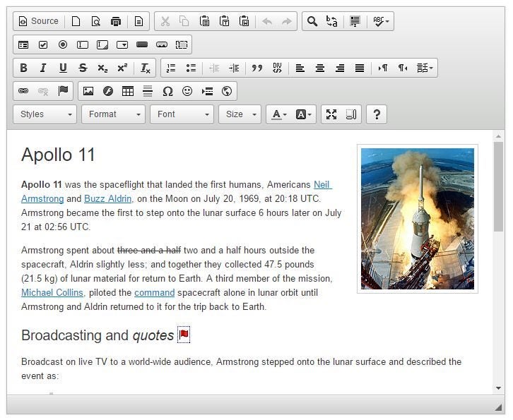The image size is (513, 420).
Task: Open the Templates icon
Action: [x=138, y=21]
